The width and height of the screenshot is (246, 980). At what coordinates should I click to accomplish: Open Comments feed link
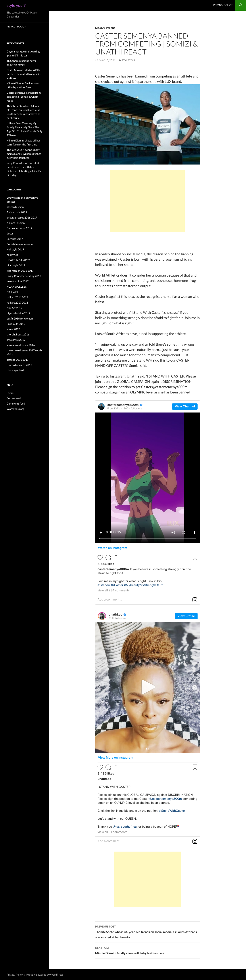tap(15, 404)
